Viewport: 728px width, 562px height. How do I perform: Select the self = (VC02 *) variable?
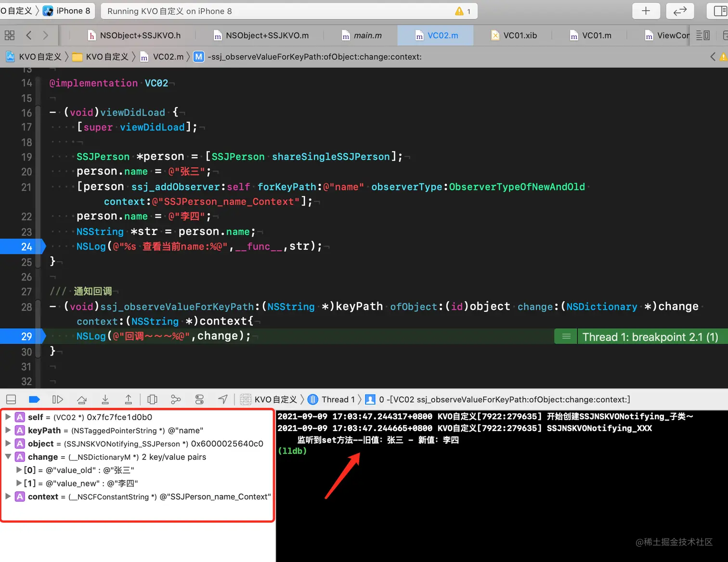pos(90,417)
